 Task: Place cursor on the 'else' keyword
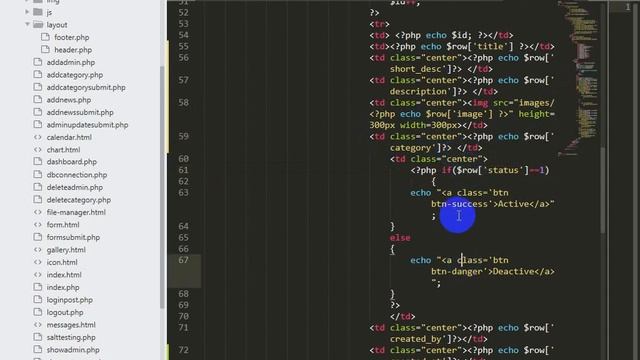click(400, 238)
